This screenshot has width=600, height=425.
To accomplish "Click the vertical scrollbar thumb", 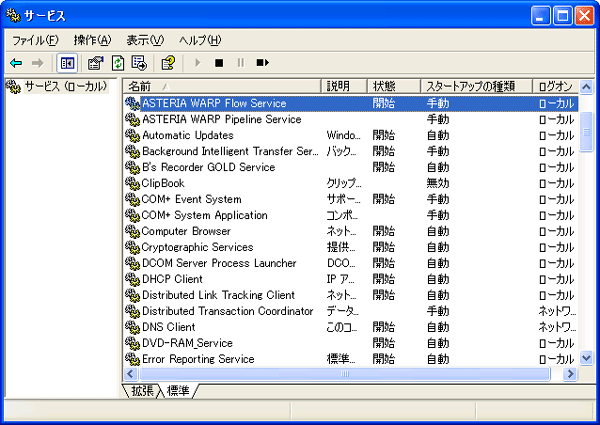I will (586, 132).
